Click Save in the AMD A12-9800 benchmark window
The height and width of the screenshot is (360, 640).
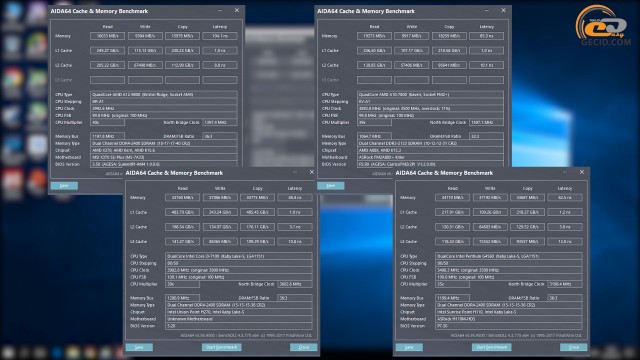(64, 186)
